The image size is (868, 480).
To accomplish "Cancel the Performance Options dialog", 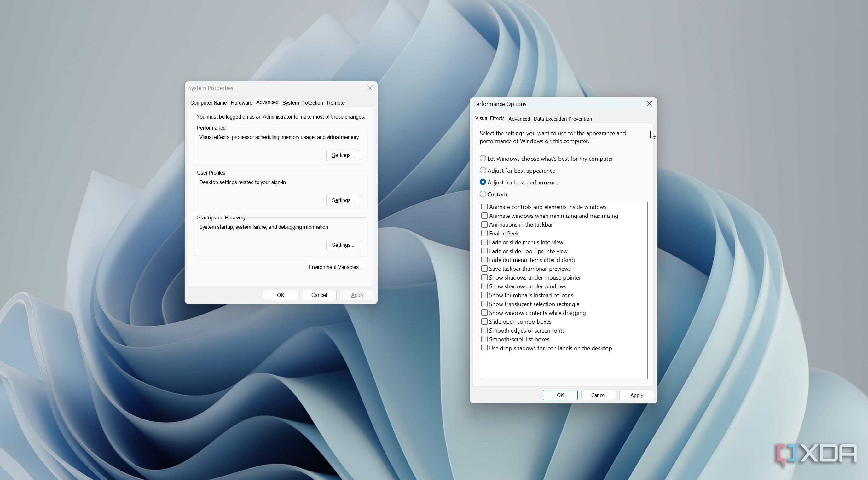I will [599, 395].
